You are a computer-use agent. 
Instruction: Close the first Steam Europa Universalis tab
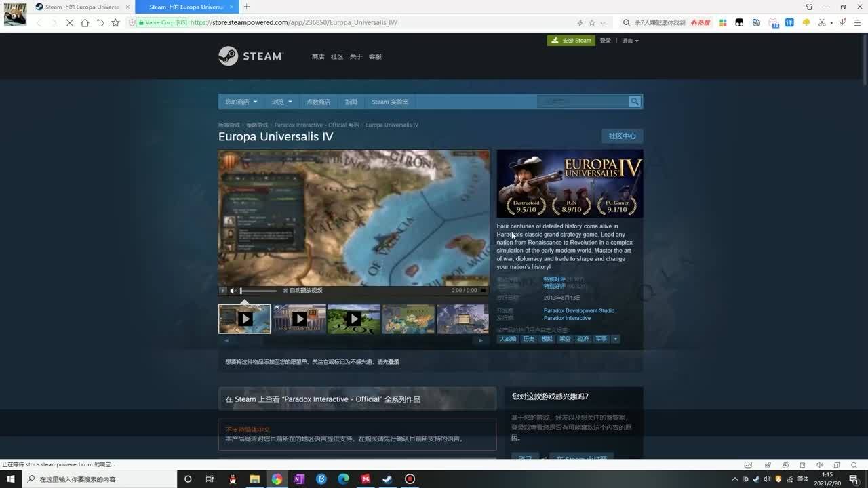(x=127, y=7)
